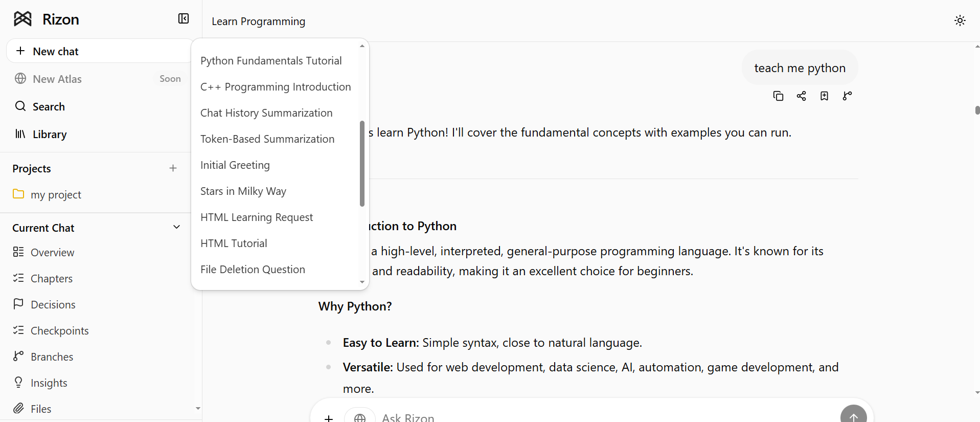The image size is (980, 422).
Task: Collapse the Current Chat section chevron
Action: pos(176,227)
